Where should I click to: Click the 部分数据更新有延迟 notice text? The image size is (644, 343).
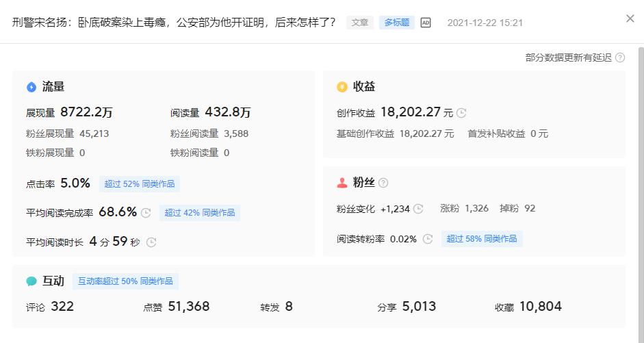[569, 58]
